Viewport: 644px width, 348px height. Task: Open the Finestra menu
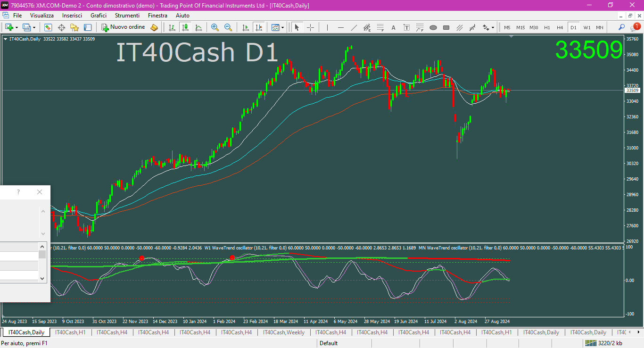(157, 16)
